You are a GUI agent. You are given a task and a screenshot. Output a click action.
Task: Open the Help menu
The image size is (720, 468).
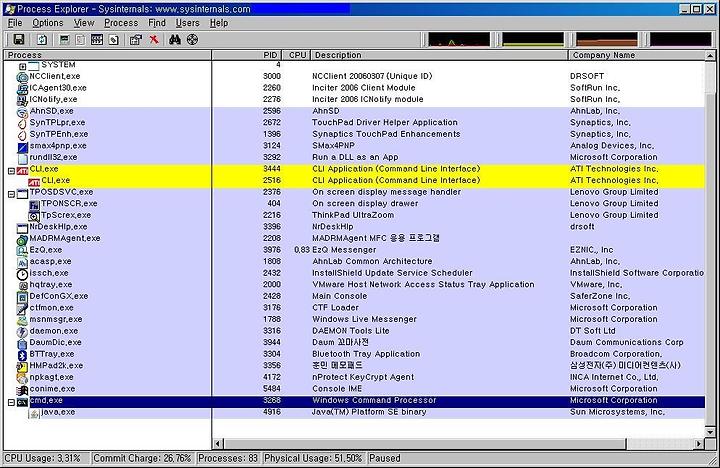pyautogui.click(x=219, y=23)
